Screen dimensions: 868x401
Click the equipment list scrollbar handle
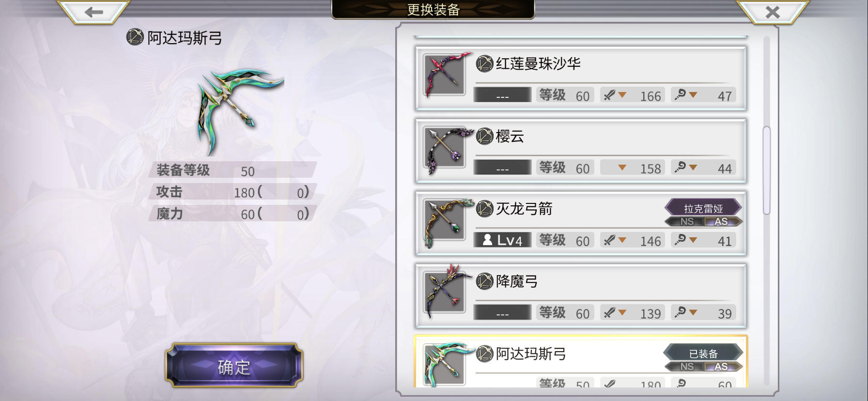pyautogui.click(x=766, y=170)
